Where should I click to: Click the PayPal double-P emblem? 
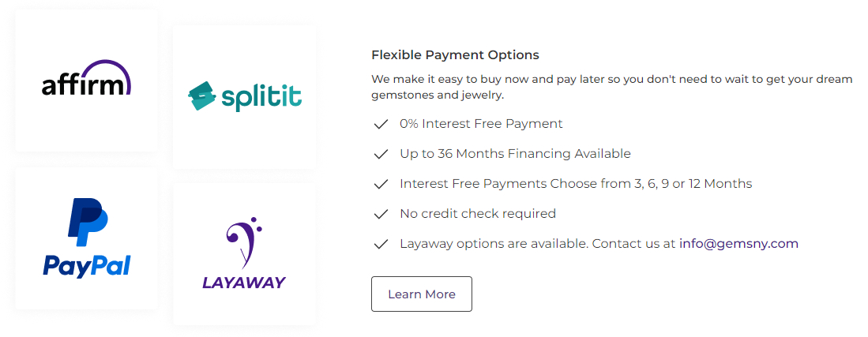tap(87, 222)
